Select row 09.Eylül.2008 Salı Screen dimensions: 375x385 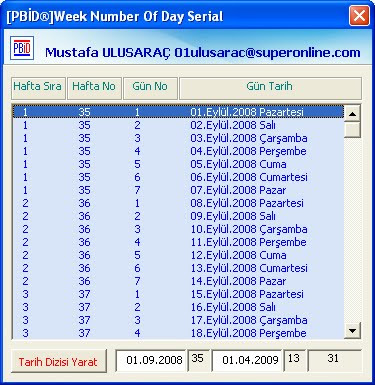point(178,216)
